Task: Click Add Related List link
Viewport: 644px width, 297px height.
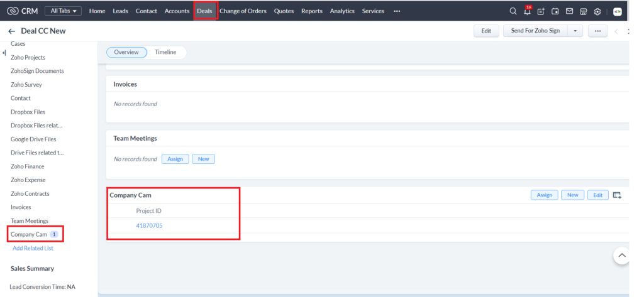Action: pyautogui.click(x=33, y=248)
